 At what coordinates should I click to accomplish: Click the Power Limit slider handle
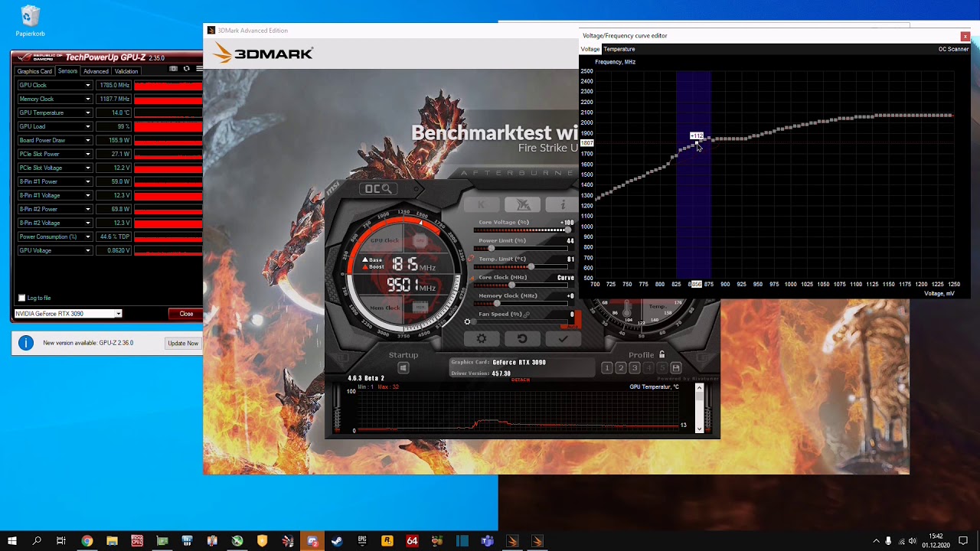[x=491, y=248]
